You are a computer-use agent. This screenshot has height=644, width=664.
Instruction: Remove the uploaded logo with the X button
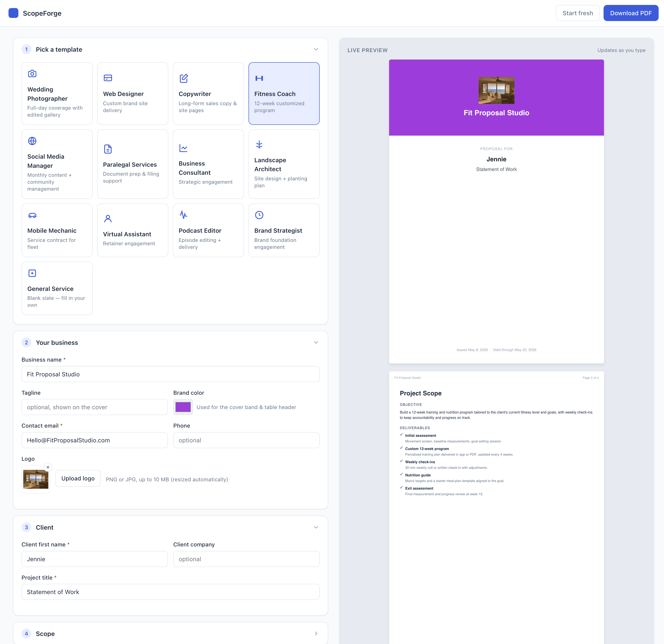48,467
